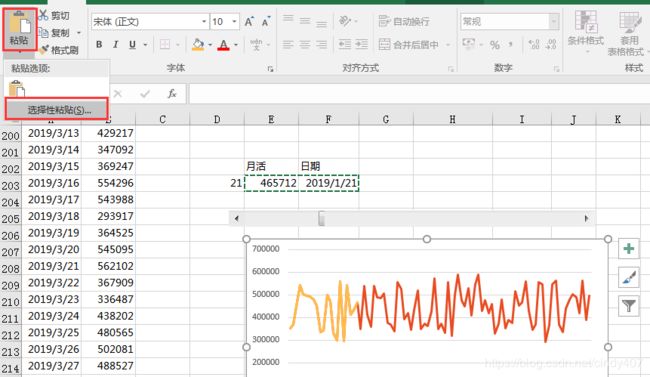The height and width of the screenshot is (377, 650).
Task: Click the chart elements plus button
Action: coord(628,248)
